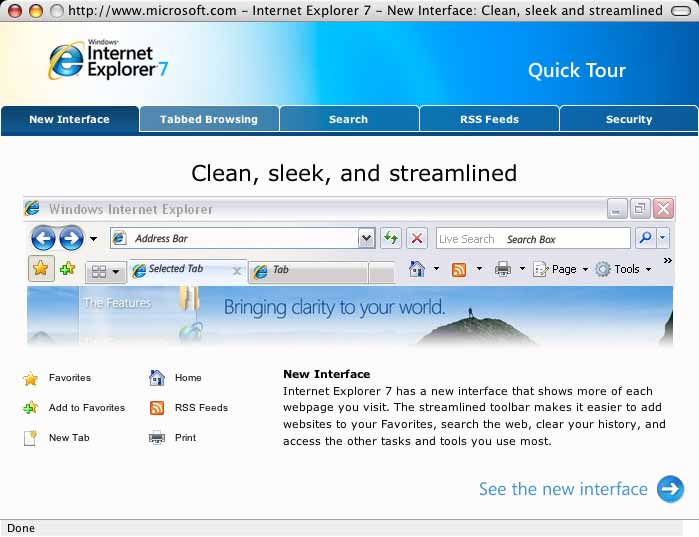This screenshot has height=537, width=699.
Task: Click the 'Add to Favorites' label
Action: click(x=87, y=408)
